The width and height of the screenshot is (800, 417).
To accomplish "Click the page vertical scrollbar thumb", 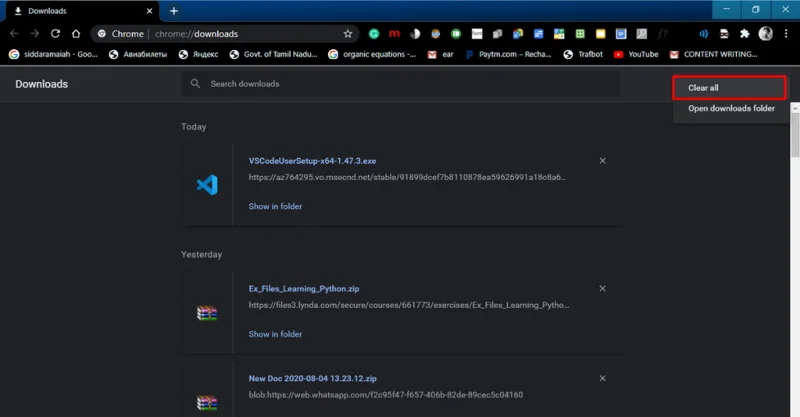I will point(795,134).
